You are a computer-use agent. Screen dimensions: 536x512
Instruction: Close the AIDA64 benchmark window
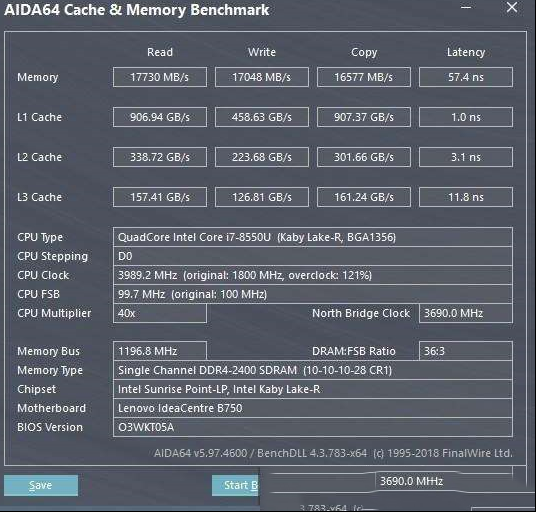point(512,7)
